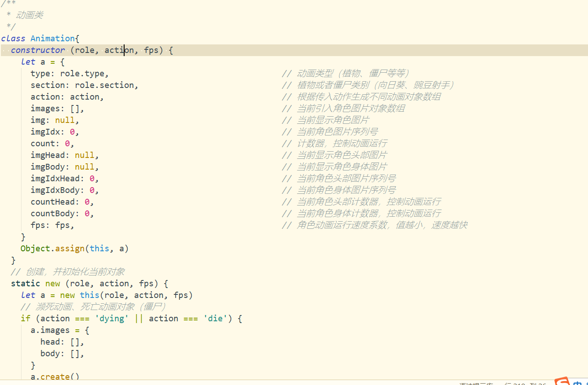
Task: Click comment '当前显示角色图片'
Action: [x=333, y=120]
